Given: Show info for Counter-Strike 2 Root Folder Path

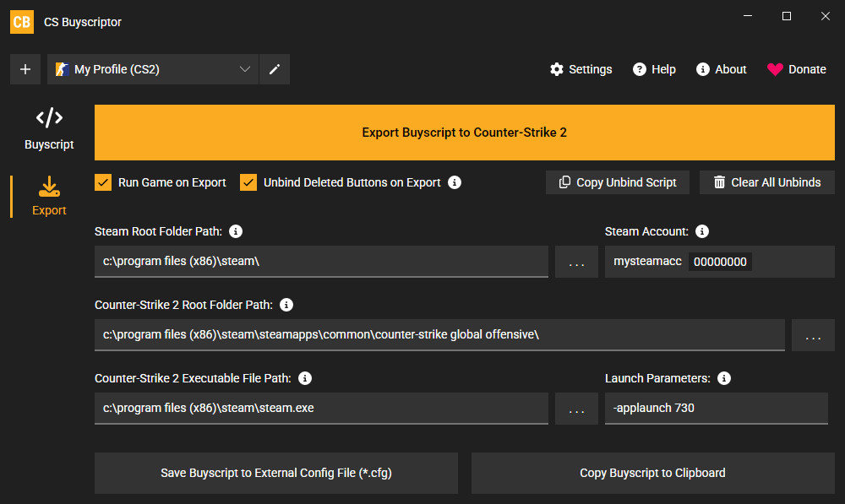Looking at the screenshot, I should [286, 305].
